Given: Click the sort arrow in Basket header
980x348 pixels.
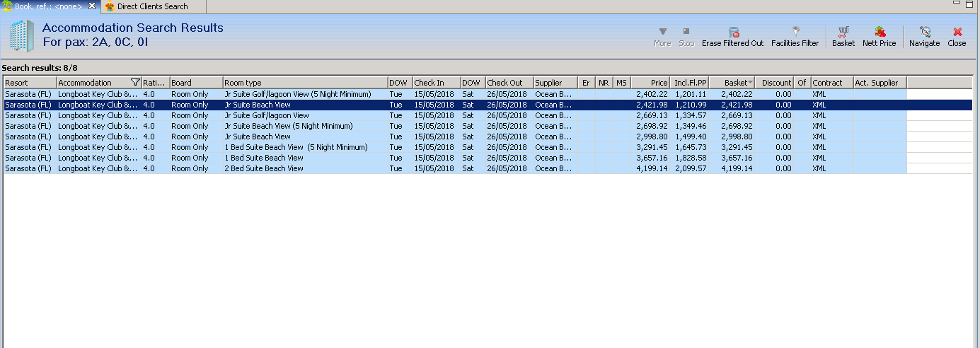Looking at the screenshot, I should 750,83.
